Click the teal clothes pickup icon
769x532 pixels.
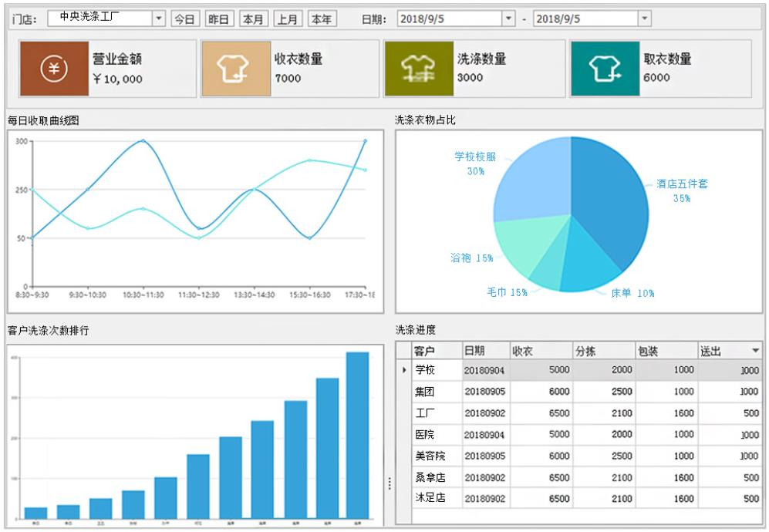tap(605, 69)
